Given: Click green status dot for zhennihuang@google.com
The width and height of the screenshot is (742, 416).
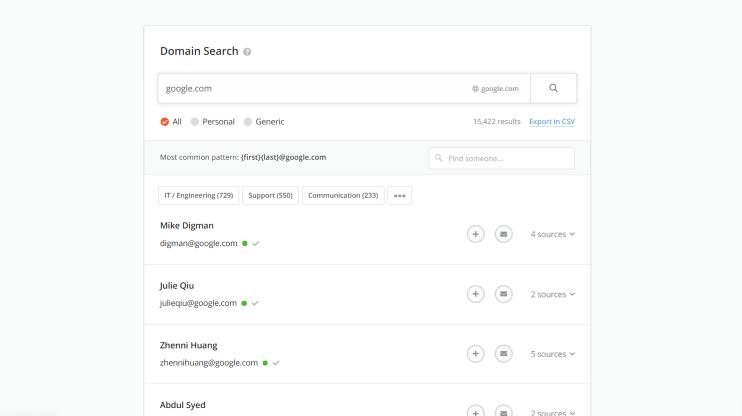Looking at the screenshot, I should 265,363.
